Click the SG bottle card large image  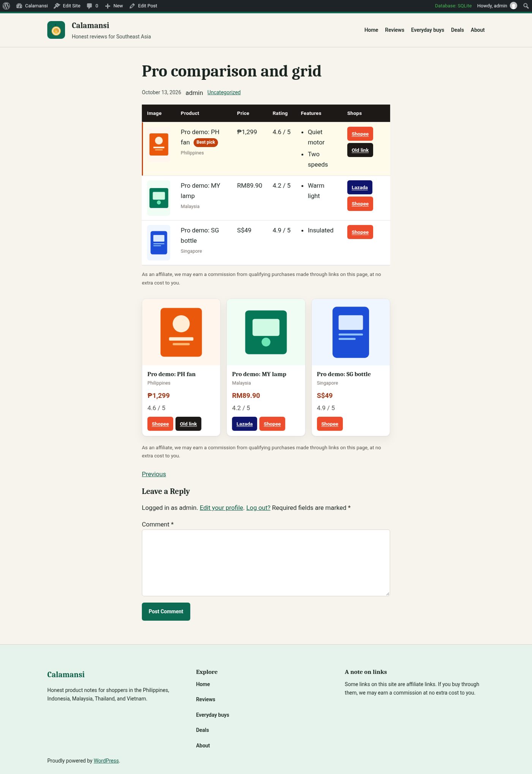[351, 332]
